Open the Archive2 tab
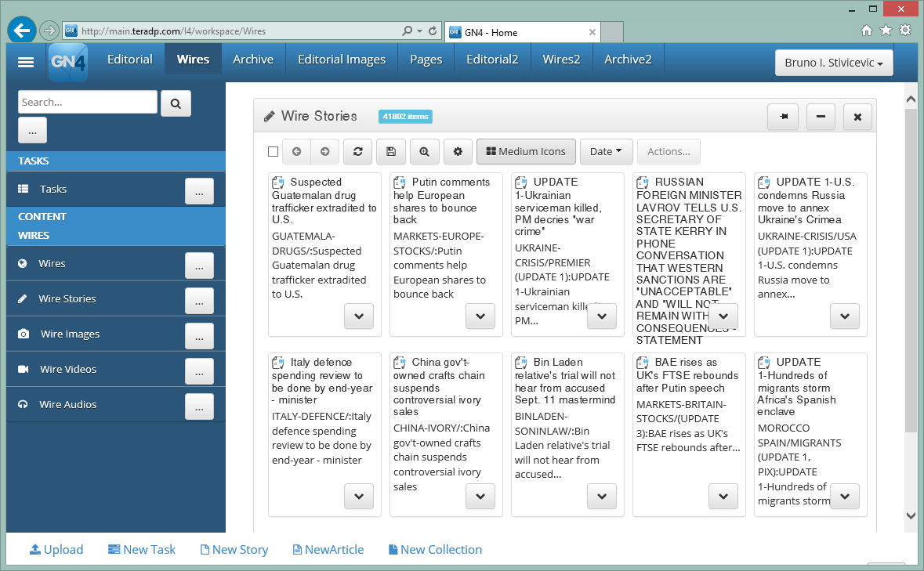The height and width of the screenshot is (571, 924). [x=629, y=60]
